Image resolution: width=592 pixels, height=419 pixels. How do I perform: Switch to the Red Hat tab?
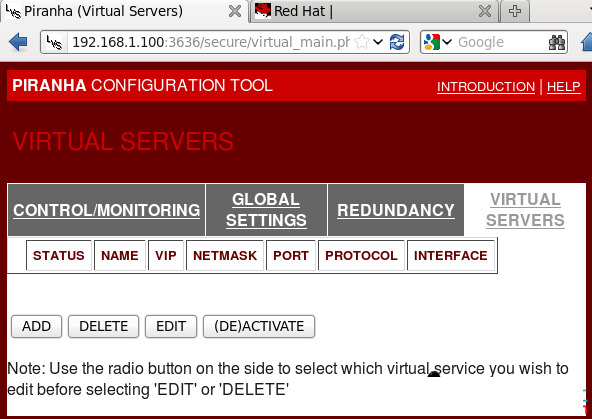(x=374, y=11)
